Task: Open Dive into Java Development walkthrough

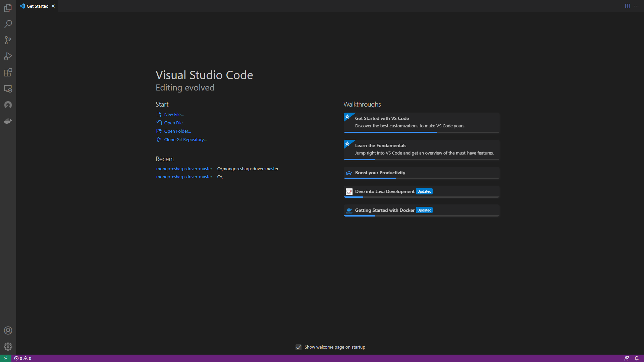Action: (422, 192)
